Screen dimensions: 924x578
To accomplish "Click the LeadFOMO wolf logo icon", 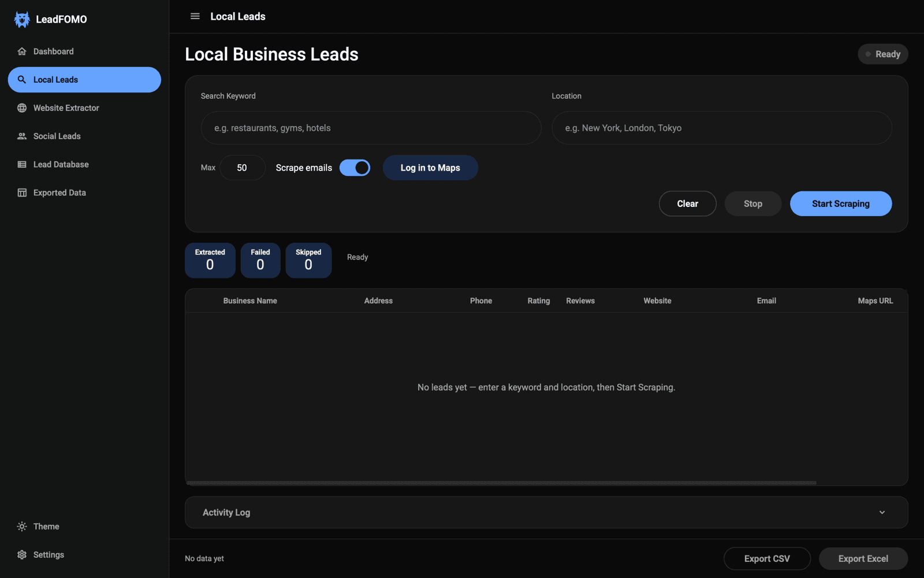I will [x=22, y=19].
